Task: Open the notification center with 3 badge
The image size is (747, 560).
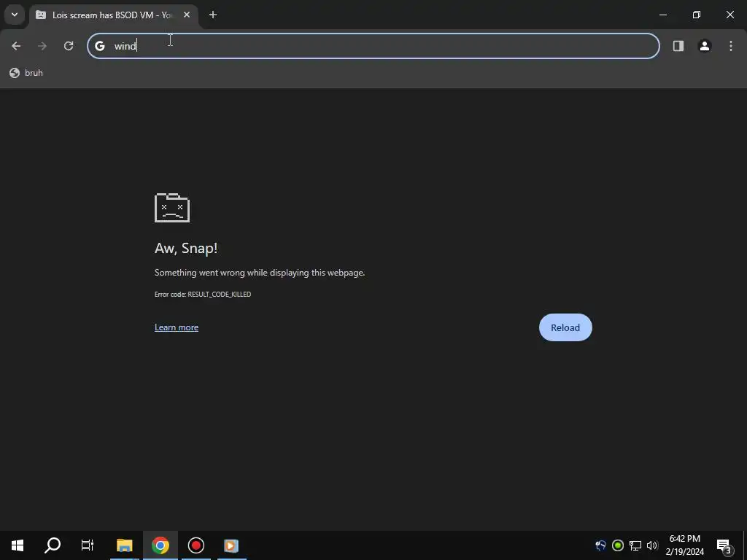Action: coord(724,545)
